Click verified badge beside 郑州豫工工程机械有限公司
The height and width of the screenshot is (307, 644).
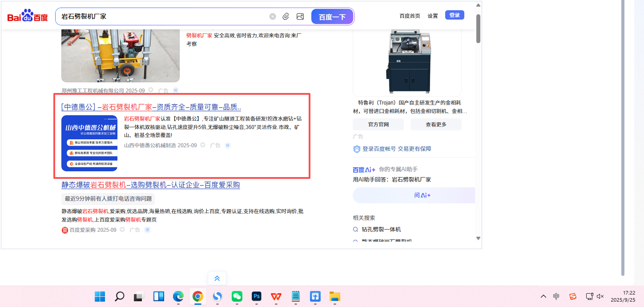coord(151,90)
